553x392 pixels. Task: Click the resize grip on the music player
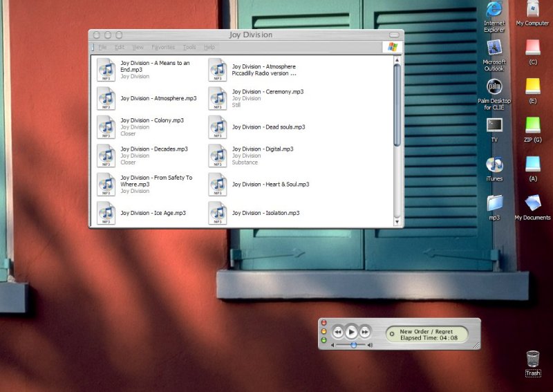pyautogui.click(x=476, y=346)
